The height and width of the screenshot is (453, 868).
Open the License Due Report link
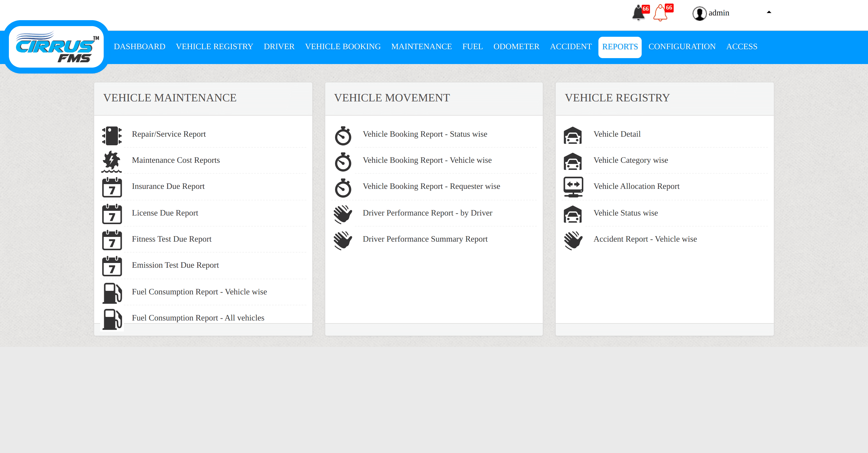pyautogui.click(x=165, y=213)
